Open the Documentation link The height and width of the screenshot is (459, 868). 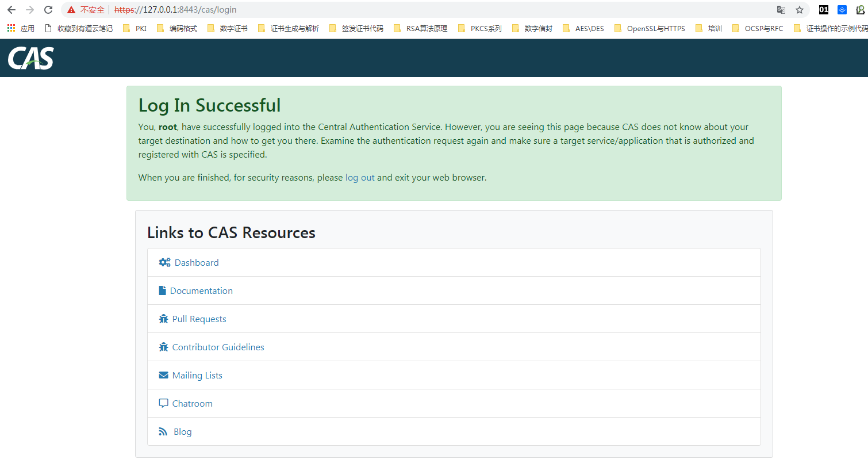(201, 290)
